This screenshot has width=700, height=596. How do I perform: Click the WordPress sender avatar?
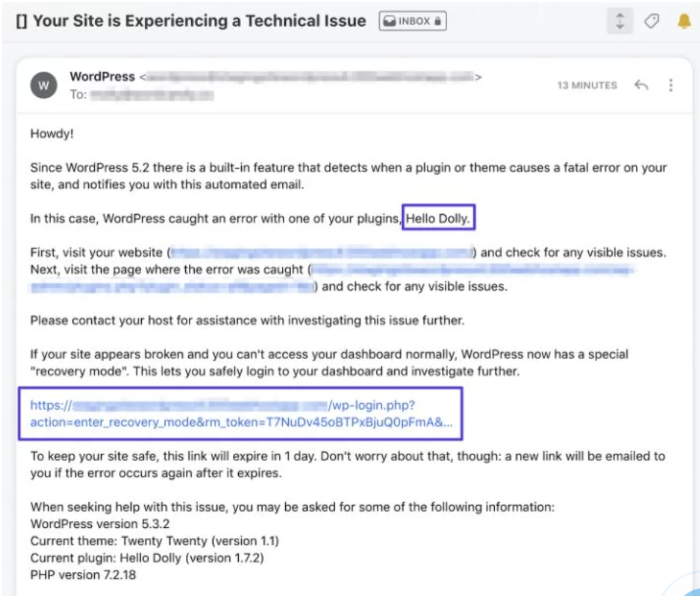44,85
